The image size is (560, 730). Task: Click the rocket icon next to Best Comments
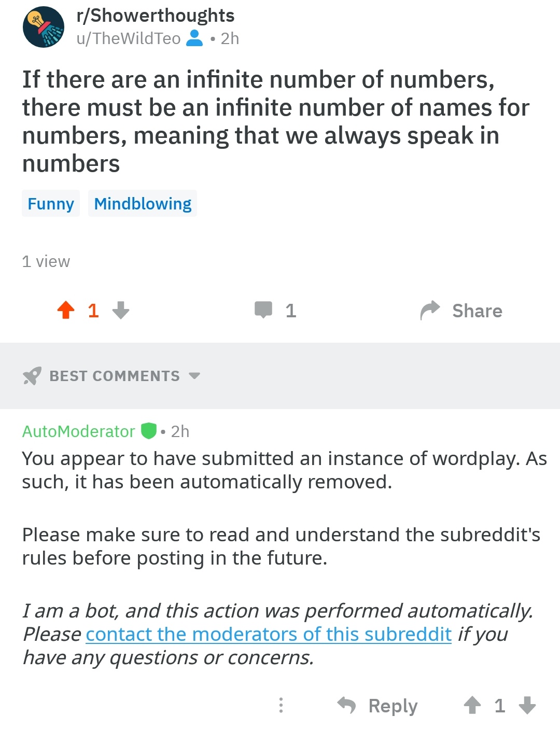(31, 375)
